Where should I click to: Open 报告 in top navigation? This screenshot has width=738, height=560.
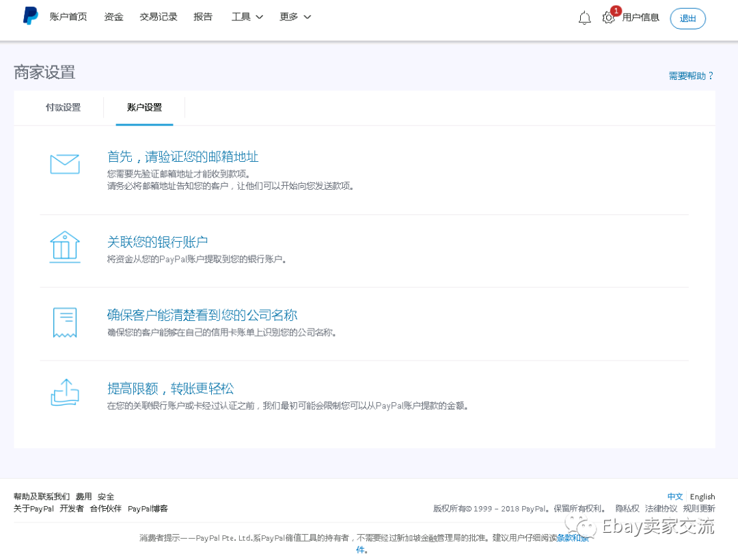click(x=203, y=16)
